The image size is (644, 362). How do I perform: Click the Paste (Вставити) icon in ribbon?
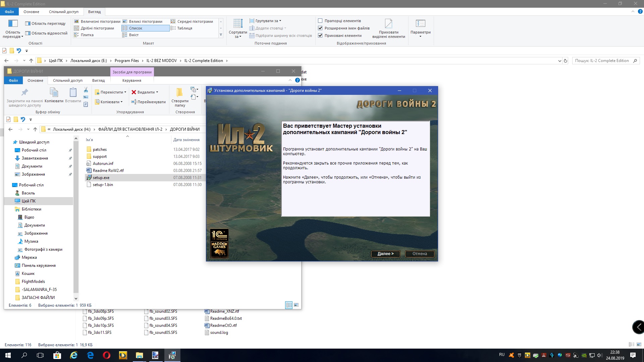73,93
